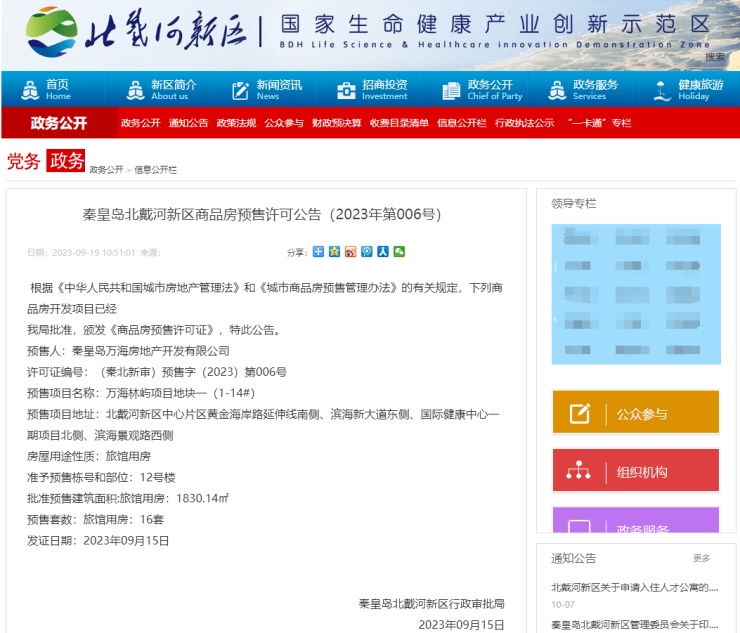Share to WeChat icon
Viewport: 740px width, 633px height.
point(399,252)
